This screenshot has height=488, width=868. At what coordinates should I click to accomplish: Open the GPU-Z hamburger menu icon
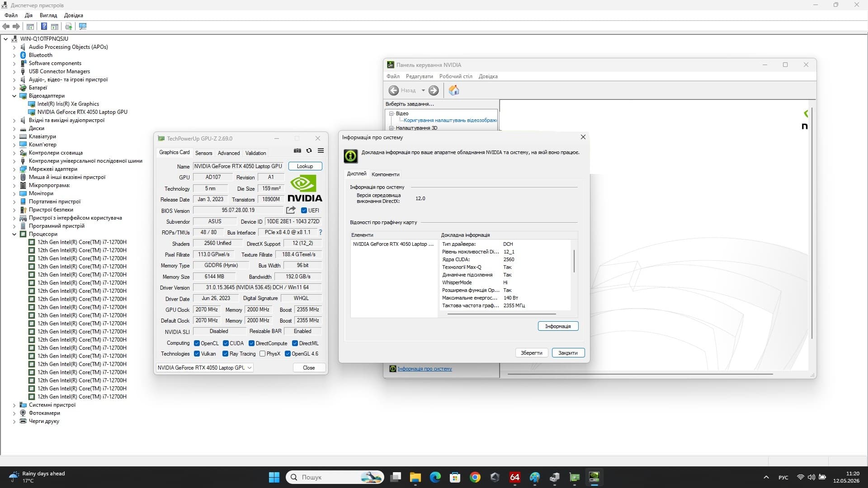[x=321, y=151]
